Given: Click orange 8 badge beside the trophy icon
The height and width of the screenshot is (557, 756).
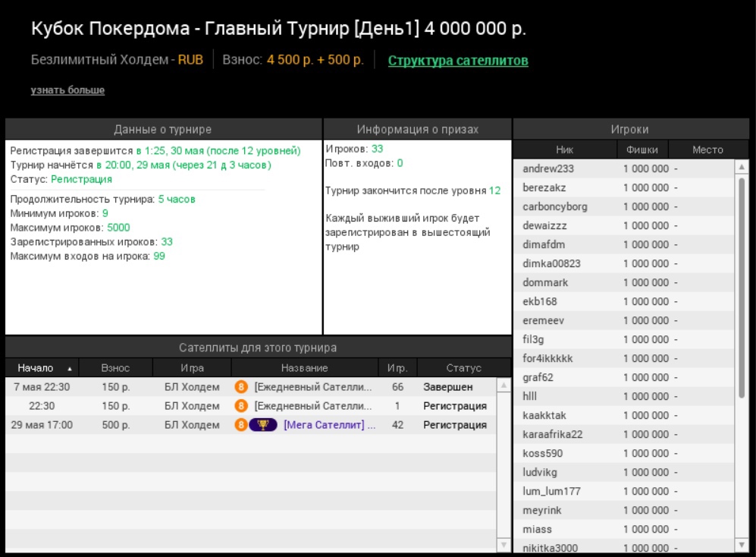Looking at the screenshot, I should [x=241, y=425].
